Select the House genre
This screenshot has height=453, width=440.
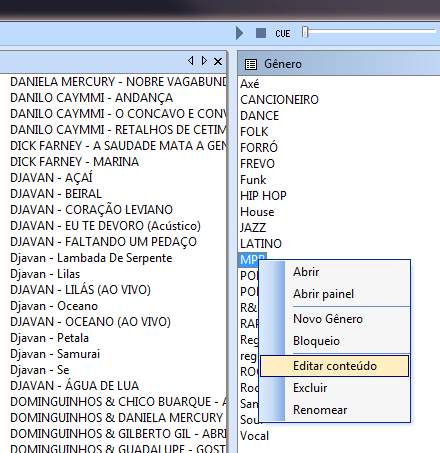257,212
